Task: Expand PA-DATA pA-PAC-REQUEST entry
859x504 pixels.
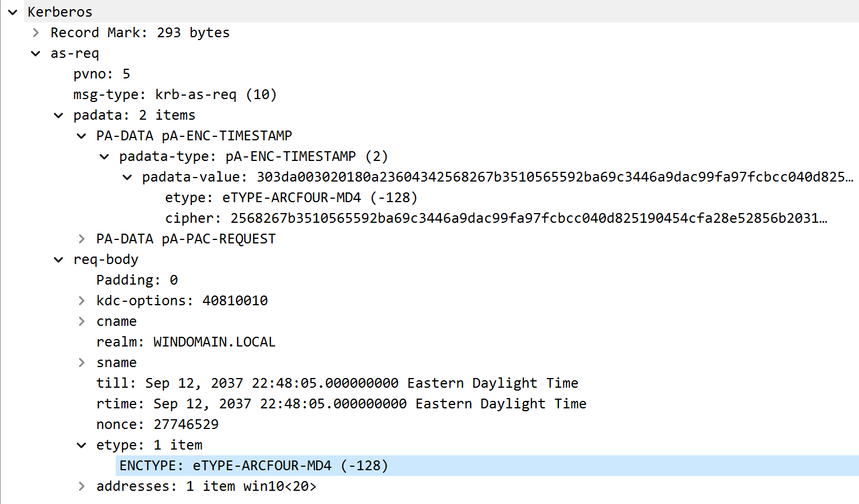Action: (x=81, y=239)
